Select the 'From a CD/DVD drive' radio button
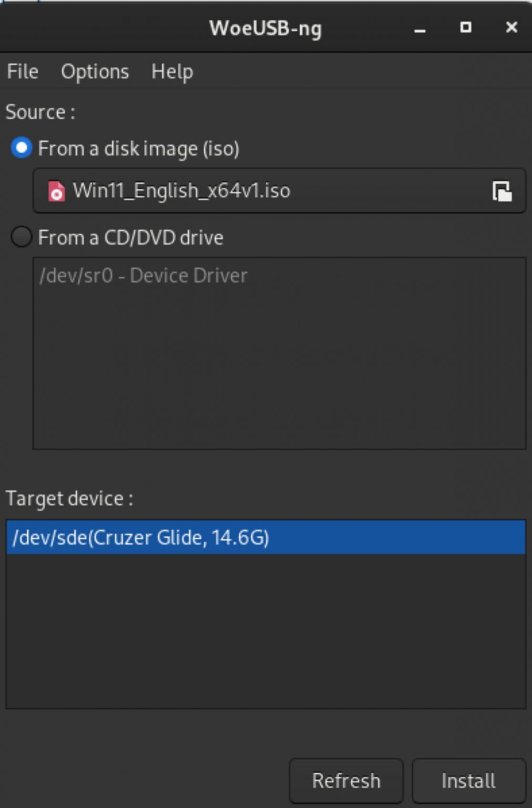Viewport: 532px width, 808px height. point(22,238)
